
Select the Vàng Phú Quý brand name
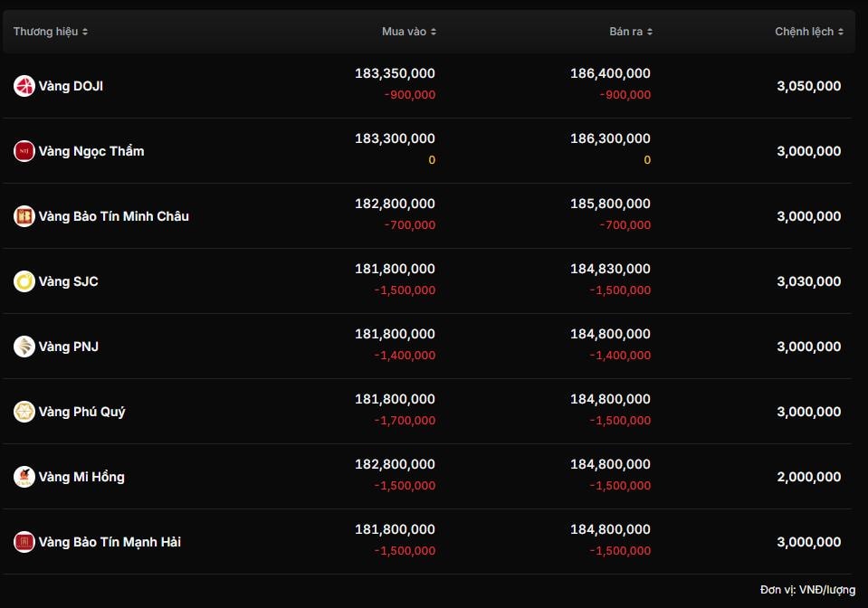tap(82, 412)
